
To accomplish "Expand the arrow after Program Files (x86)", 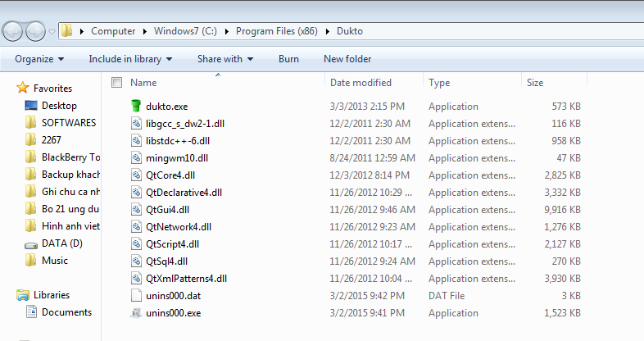I will click(x=328, y=31).
